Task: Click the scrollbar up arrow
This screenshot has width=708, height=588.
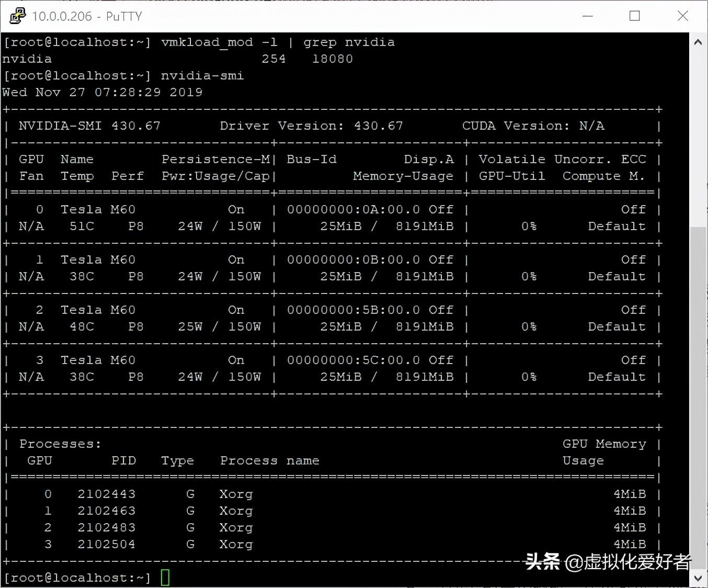Action: click(x=698, y=42)
